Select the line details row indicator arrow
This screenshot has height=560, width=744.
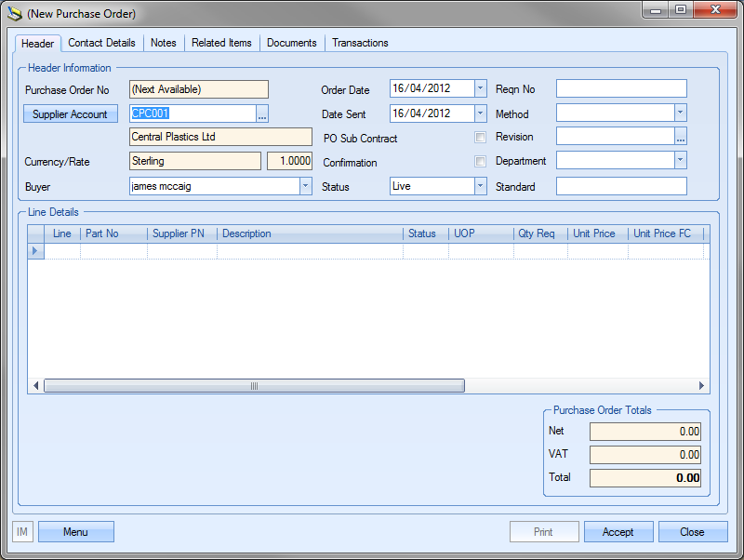(x=36, y=251)
